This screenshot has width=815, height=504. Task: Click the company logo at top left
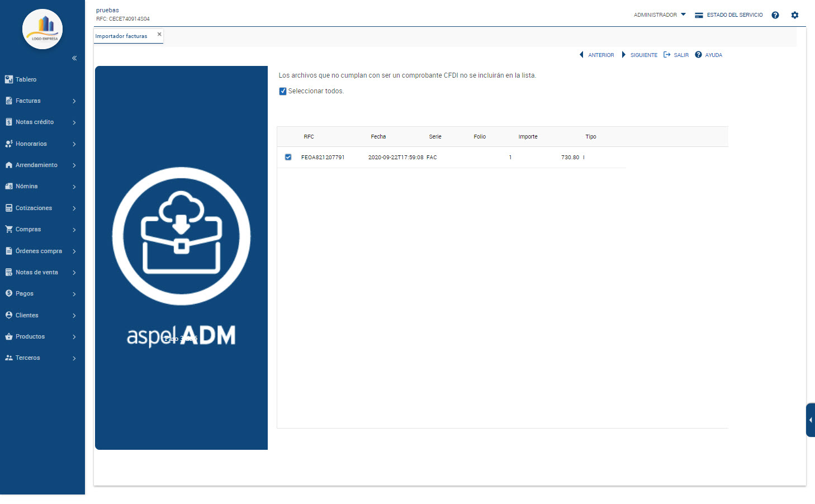pyautogui.click(x=42, y=29)
